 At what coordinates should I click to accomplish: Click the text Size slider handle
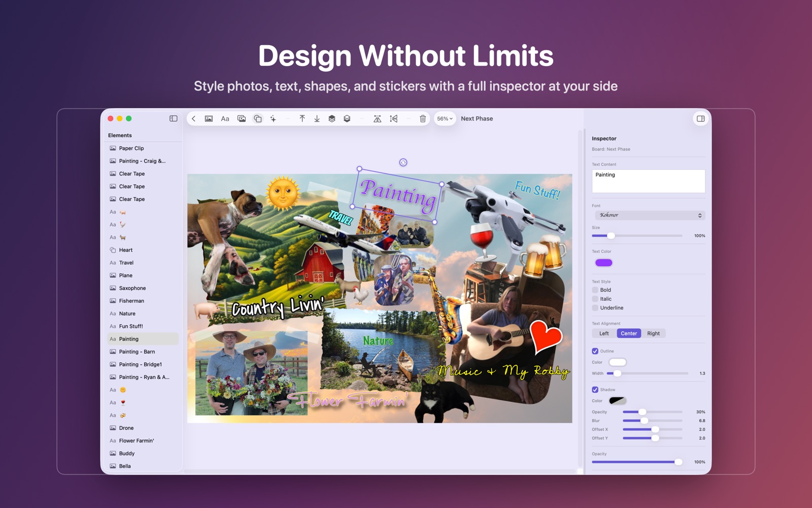pyautogui.click(x=611, y=236)
